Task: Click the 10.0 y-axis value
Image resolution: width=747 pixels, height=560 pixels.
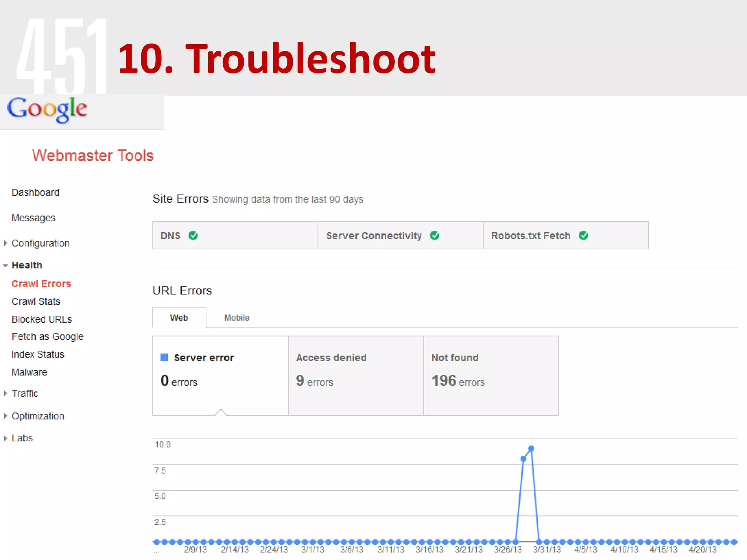Action: pos(163,445)
